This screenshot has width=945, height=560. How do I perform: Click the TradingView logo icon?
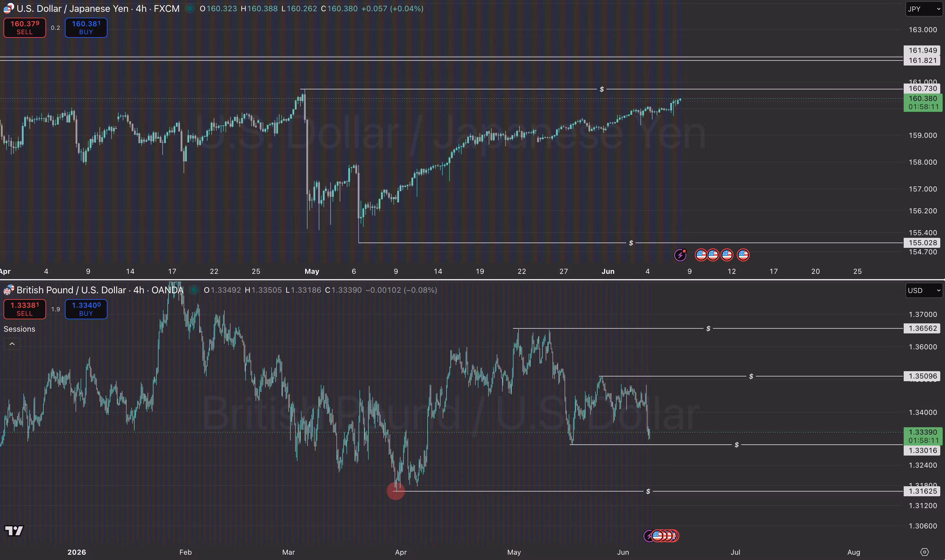coord(14,530)
